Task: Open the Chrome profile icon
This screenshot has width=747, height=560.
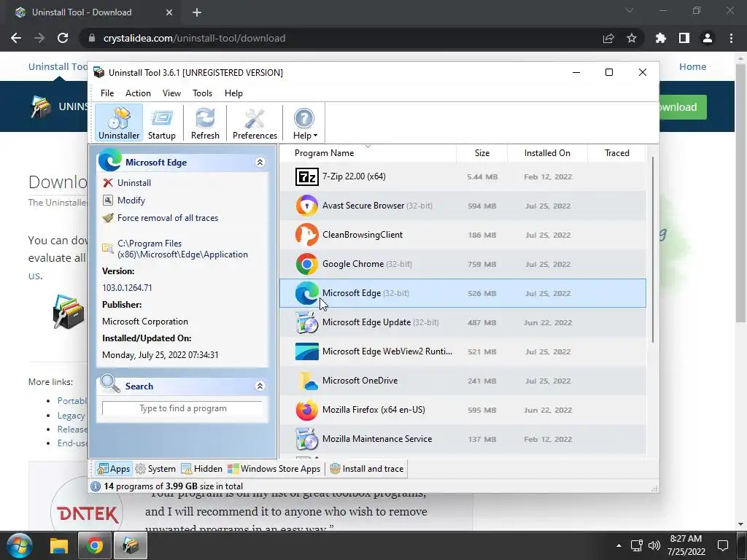Action: (x=708, y=38)
